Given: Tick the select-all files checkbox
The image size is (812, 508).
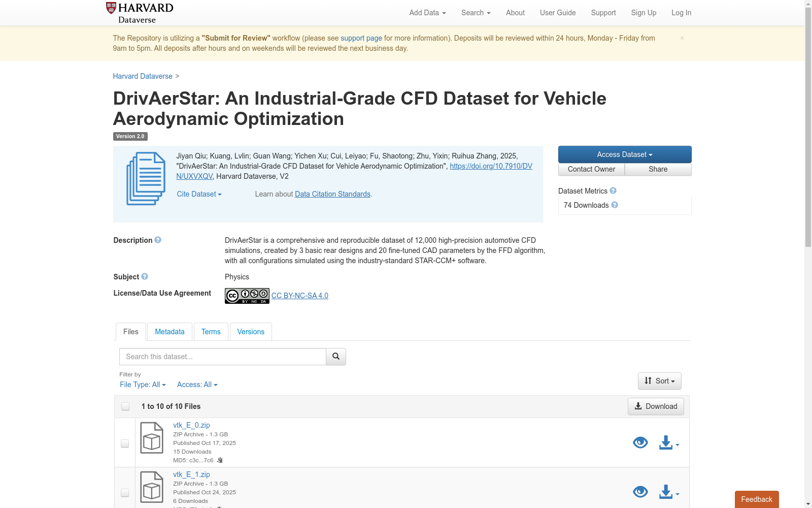Looking at the screenshot, I should click(x=125, y=406).
